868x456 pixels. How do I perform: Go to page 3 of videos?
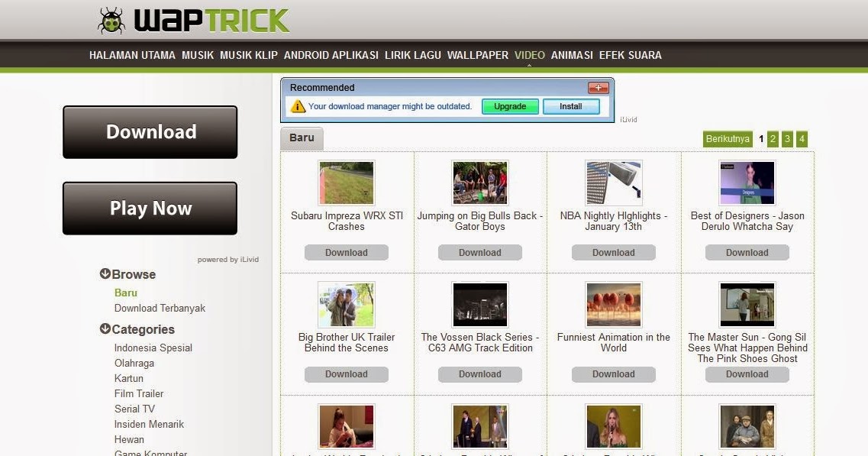coord(787,139)
